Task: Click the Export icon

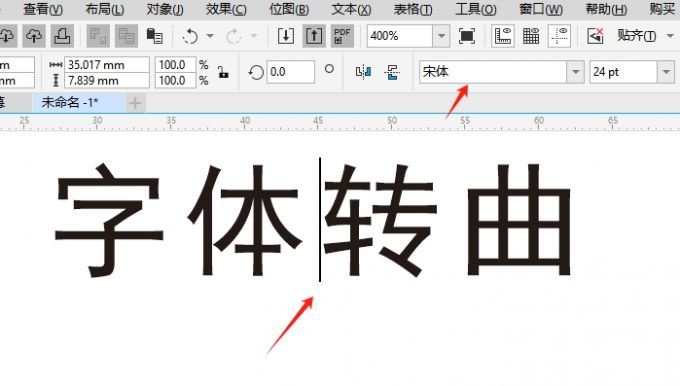Action: [x=314, y=36]
